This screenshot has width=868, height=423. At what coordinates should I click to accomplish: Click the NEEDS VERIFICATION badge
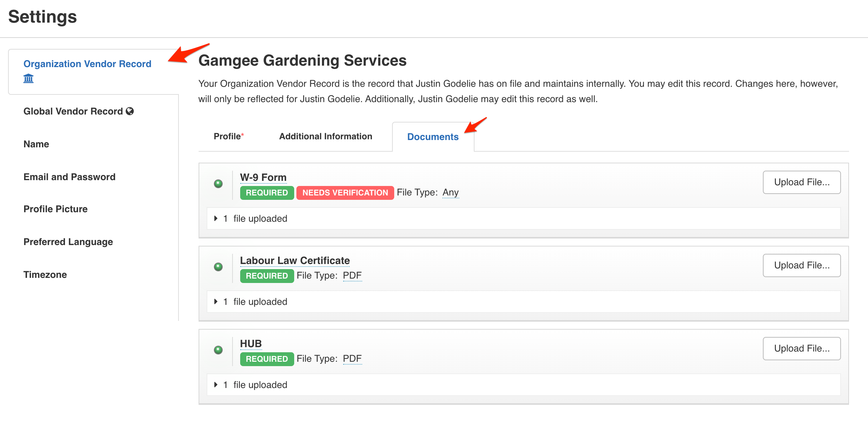pyautogui.click(x=345, y=193)
